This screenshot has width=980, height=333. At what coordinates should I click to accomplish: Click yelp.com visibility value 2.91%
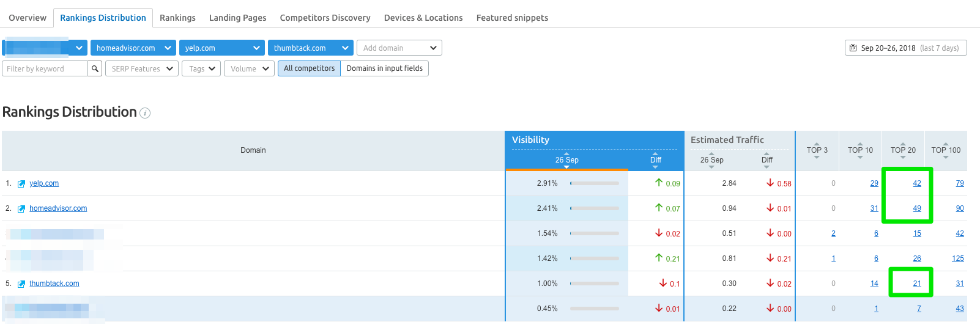click(547, 183)
